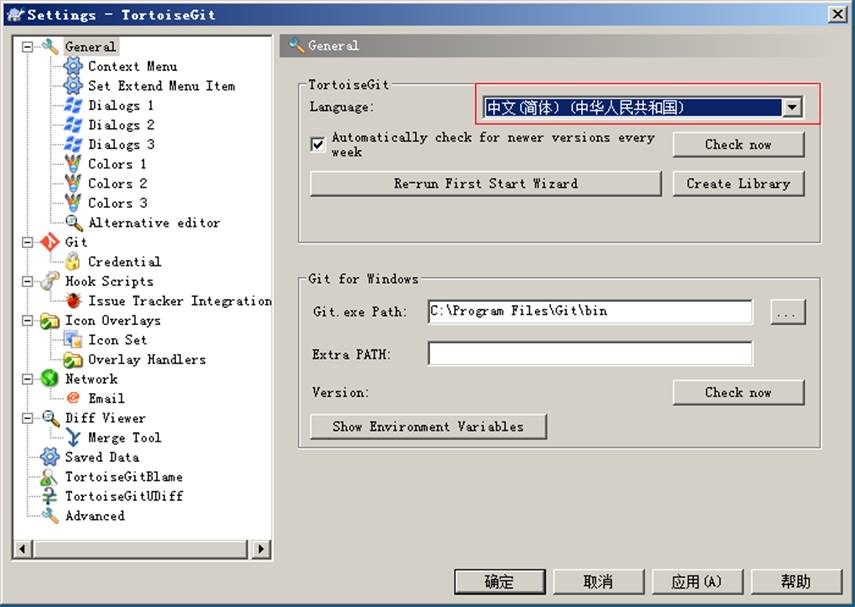This screenshot has width=855, height=607.
Task: Select Icon Set in tree
Action: (x=118, y=340)
